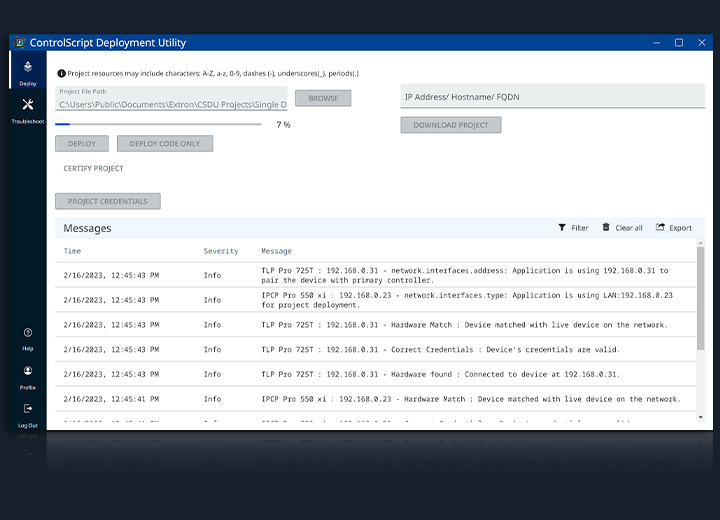This screenshot has height=520, width=720.
Task: Click the Messages panel heading
Action: pos(87,228)
